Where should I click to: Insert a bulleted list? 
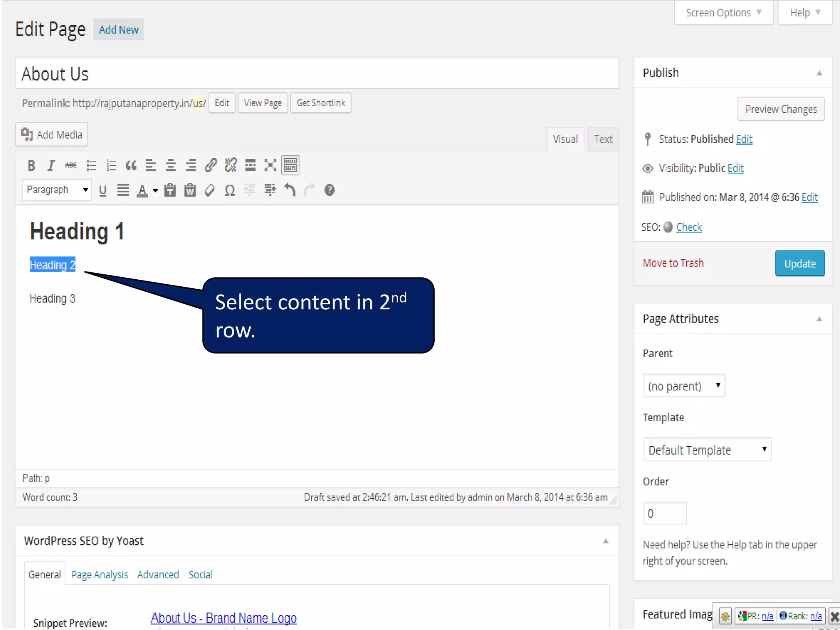pyautogui.click(x=91, y=166)
